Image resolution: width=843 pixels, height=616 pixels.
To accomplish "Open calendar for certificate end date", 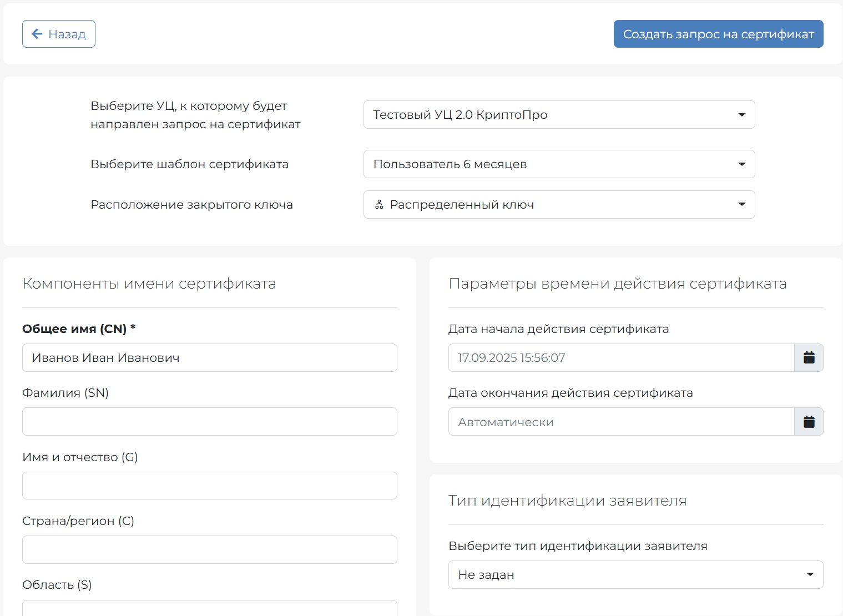I will pos(809,422).
